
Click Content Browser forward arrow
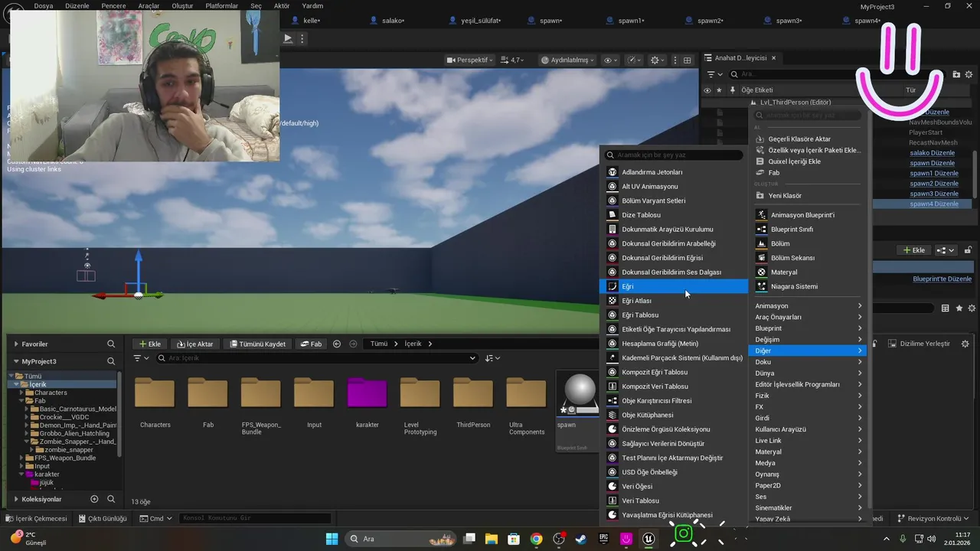click(x=353, y=344)
